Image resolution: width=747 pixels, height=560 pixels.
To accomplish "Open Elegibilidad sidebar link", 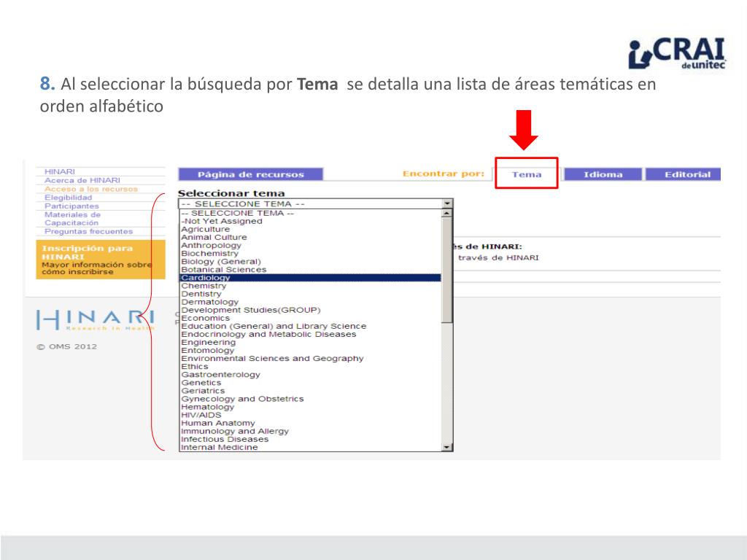I will 68,197.
